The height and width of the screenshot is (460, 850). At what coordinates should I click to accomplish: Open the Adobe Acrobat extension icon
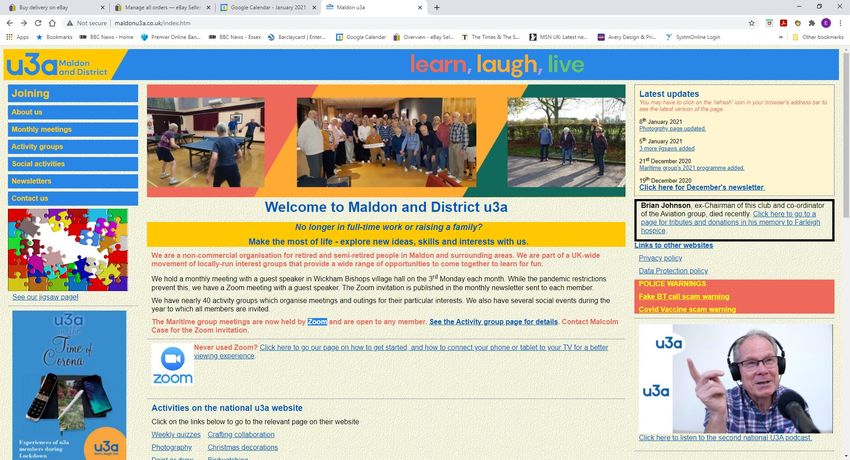coord(783,23)
